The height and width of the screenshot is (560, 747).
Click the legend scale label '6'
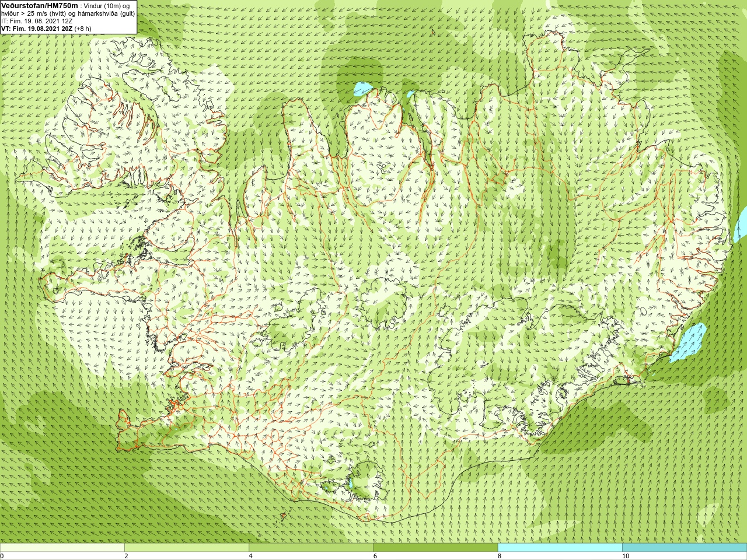coord(375,556)
